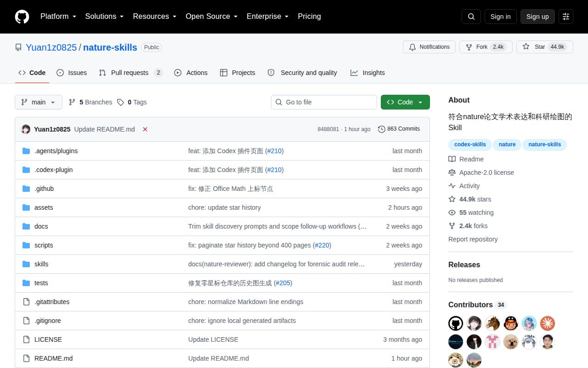Open commit hash 8488081

tap(328, 129)
